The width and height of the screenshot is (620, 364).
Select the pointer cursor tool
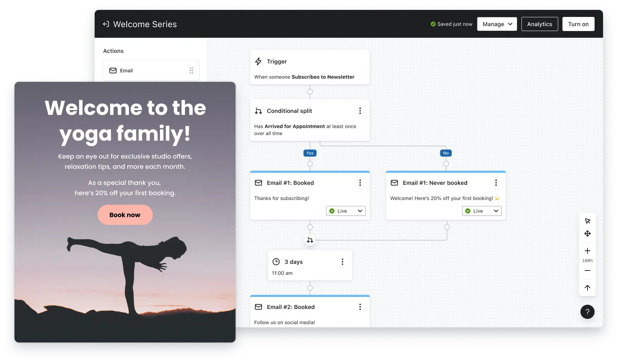588,221
